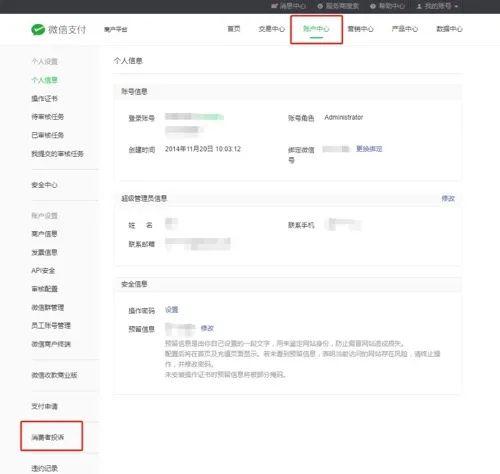Expand the 我的账号 dropdown arrow
This screenshot has height=474, width=500.
456,6
